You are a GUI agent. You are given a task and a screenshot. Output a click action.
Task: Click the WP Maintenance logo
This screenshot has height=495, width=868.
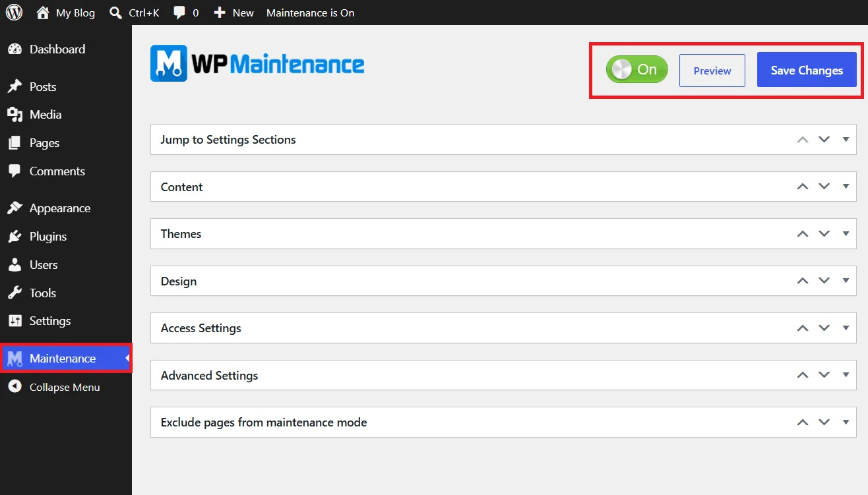pos(257,63)
